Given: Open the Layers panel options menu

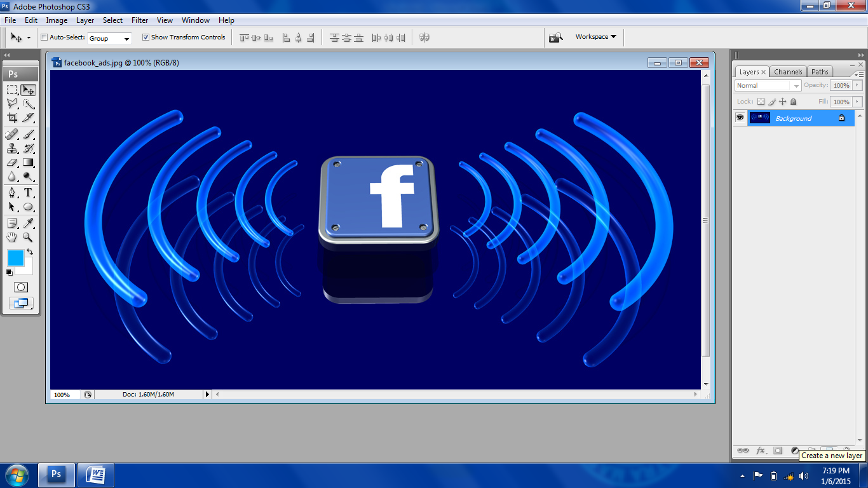Looking at the screenshot, I should coord(858,74).
